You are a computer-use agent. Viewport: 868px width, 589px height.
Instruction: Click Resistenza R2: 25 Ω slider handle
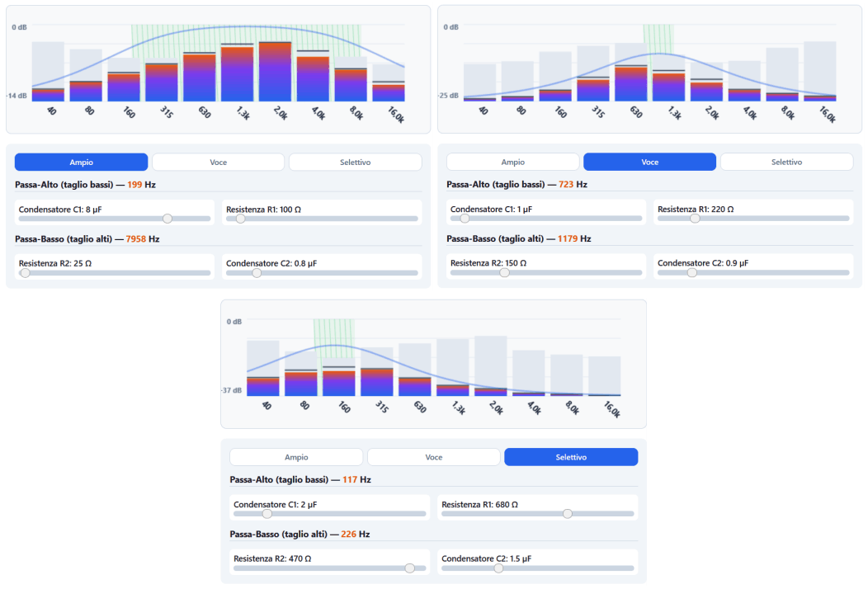(x=25, y=273)
